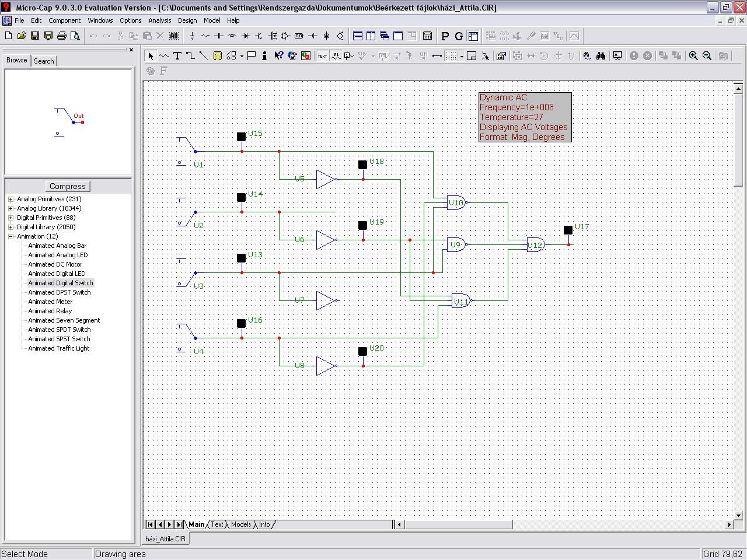747x560 pixels.
Task: Toggle node numbers display
Action: pyautogui.click(x=349, y=56)
